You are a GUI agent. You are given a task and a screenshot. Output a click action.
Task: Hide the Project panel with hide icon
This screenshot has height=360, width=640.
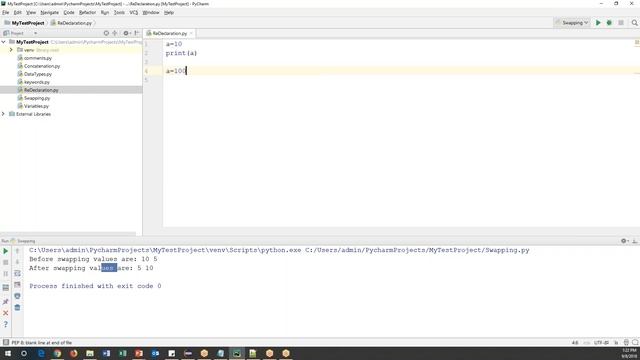[x=136, y=33]
